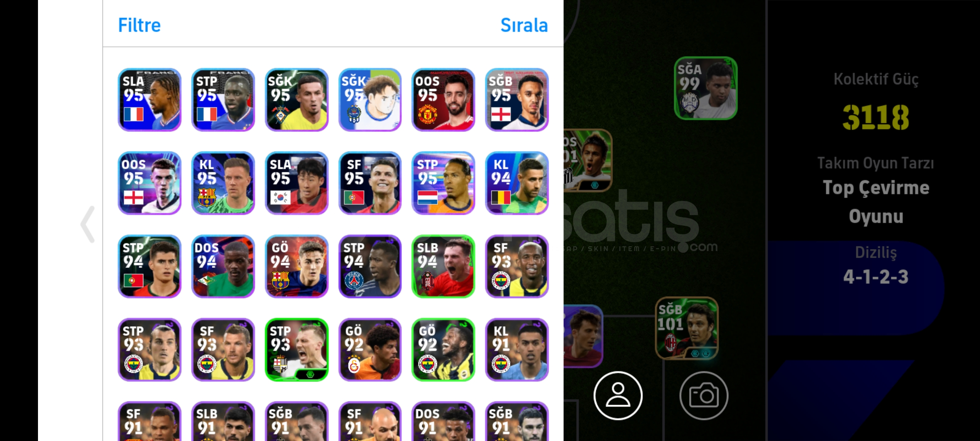Screen dimensions: 980x441
Task: Collapse player list with left chevron
Action: pos(88,224)
